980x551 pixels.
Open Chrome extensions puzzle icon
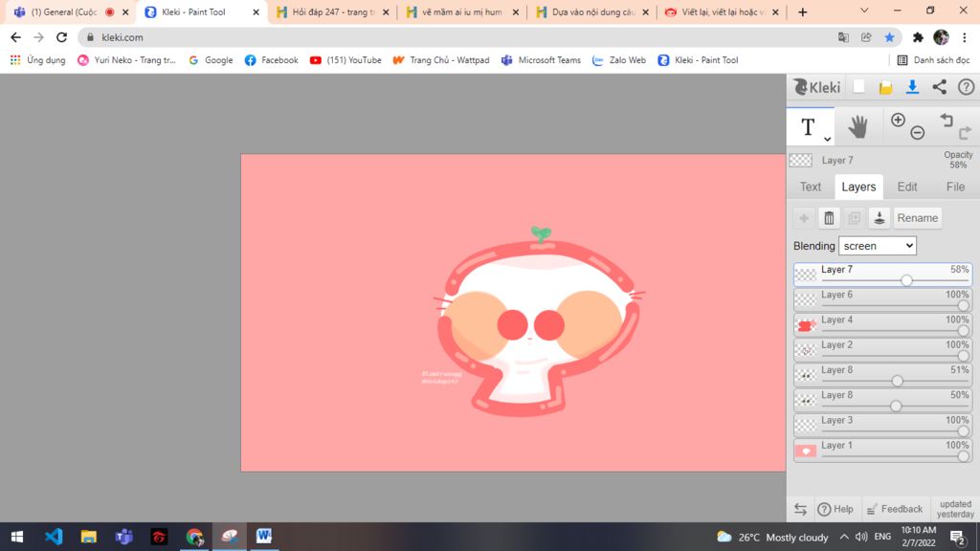point(918,37)
